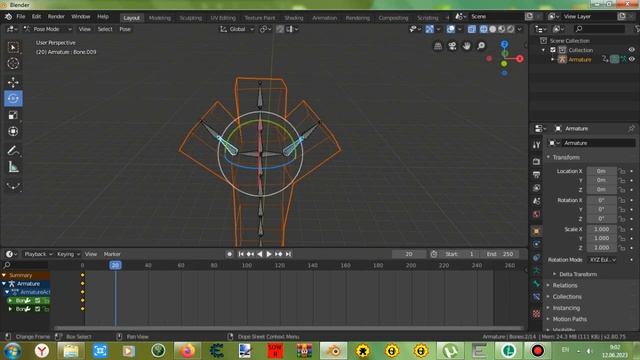
Task: Open the World properties tab
Action: 536,214
